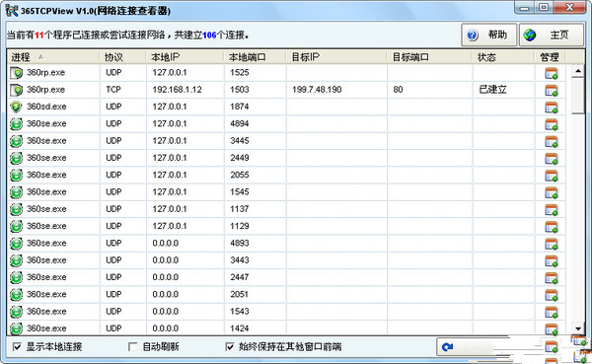Click the vertical scrollbar thumb

coord(578,96)
